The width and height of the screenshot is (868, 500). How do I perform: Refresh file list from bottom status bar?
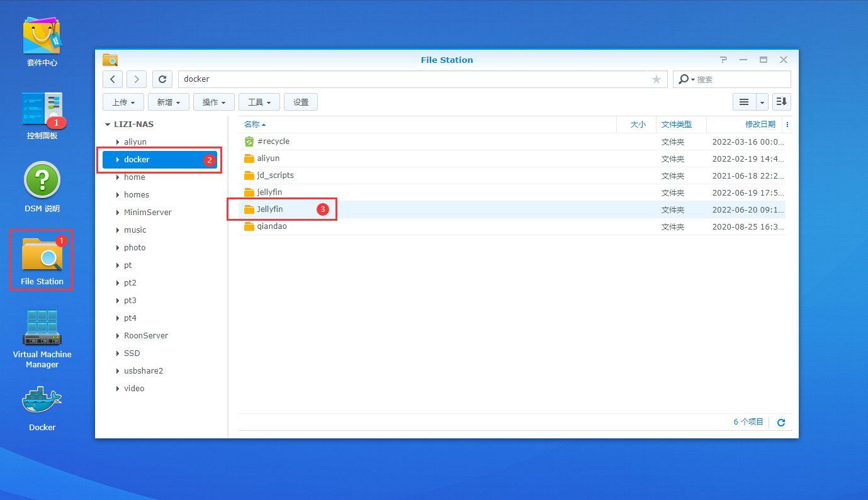click(781, 423)
